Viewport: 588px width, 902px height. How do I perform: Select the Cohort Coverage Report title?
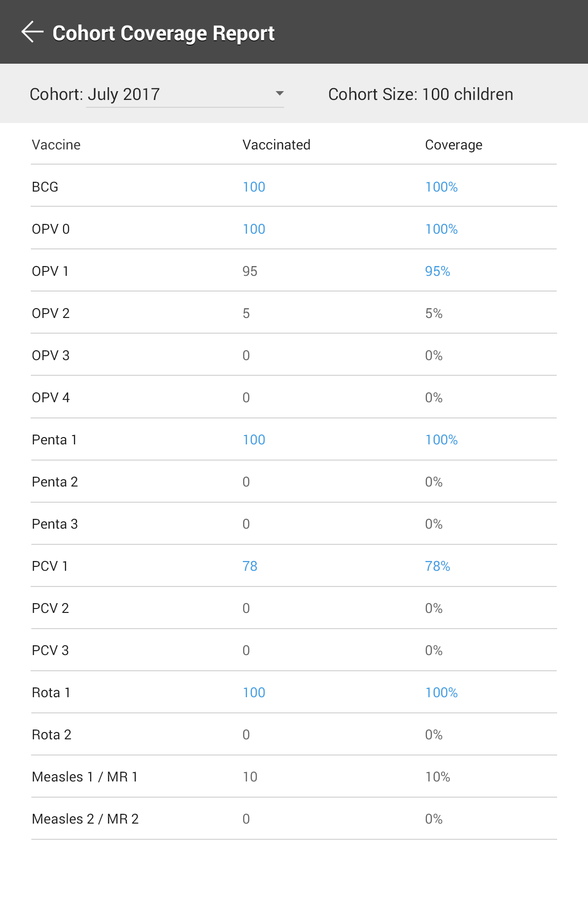(x=164, y=33)
